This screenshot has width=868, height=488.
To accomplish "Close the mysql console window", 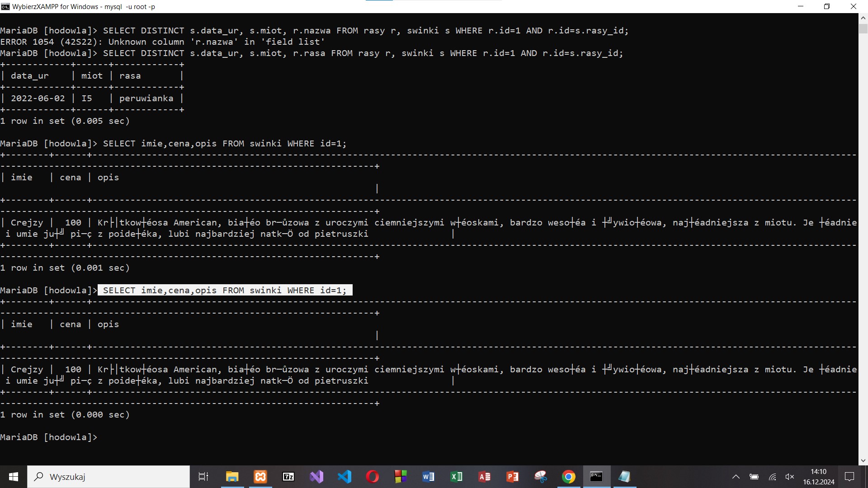I will 854,6.
